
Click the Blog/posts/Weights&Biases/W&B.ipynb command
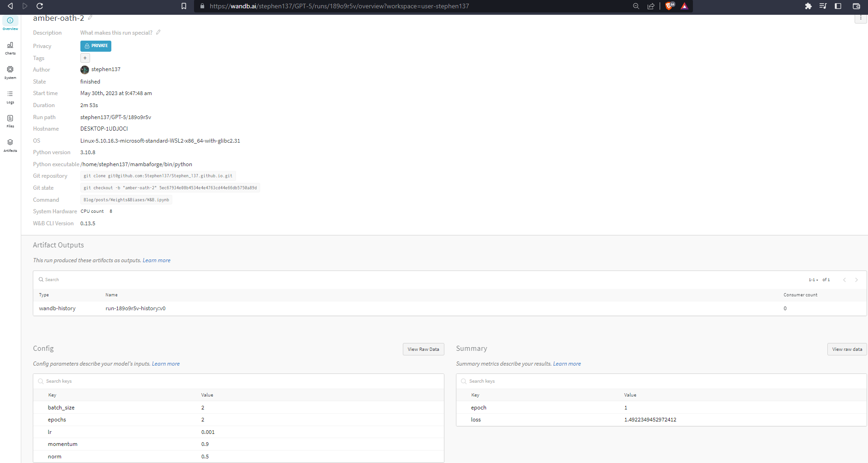pyautogui.click(x=126, y=200)
